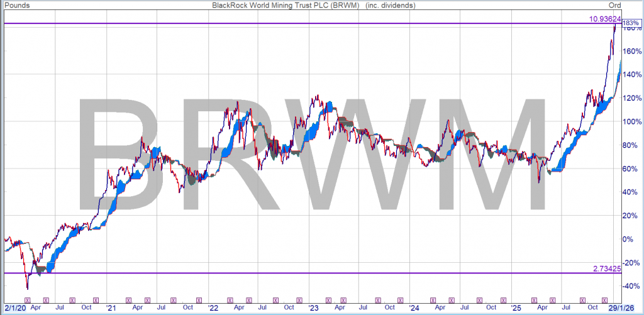The image size is (644, 315).
Task: Click the 100% label on the right axis
Action: coord(632,121)
